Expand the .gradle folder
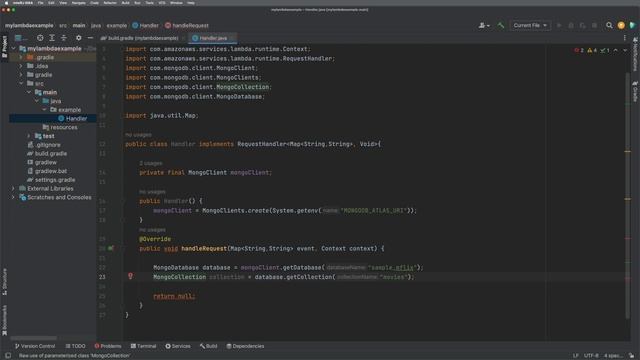 [x=21, y=57]
